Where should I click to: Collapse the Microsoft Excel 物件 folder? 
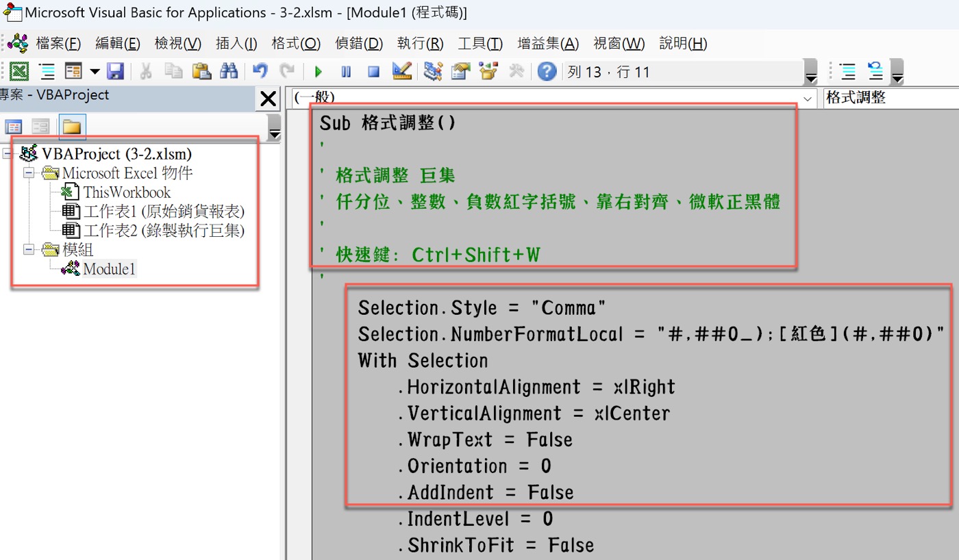[x=28, y=173]
